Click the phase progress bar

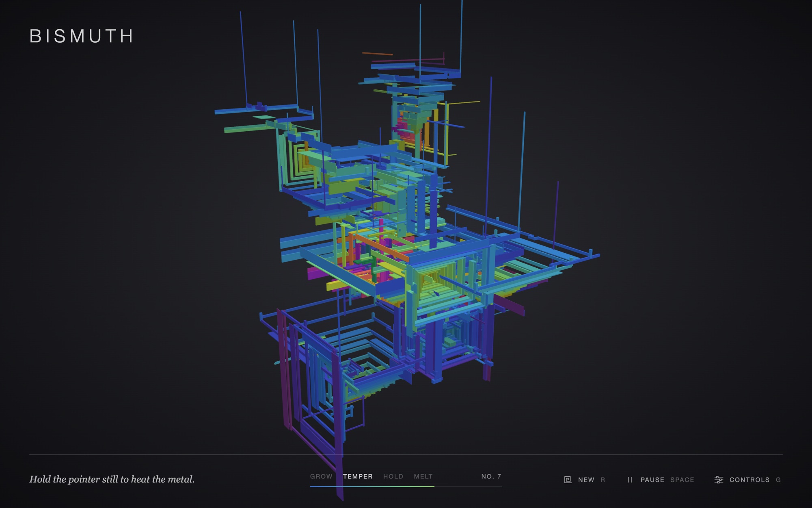(406, 486)
